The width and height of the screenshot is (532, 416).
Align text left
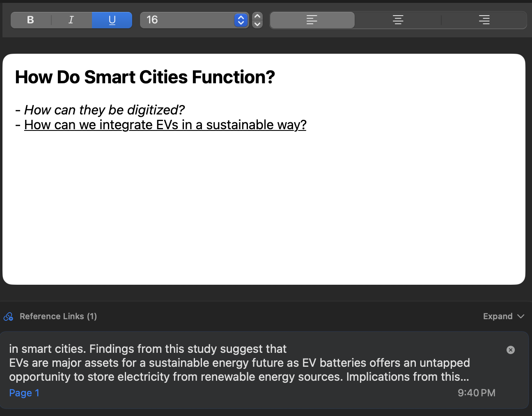(312, 20)
